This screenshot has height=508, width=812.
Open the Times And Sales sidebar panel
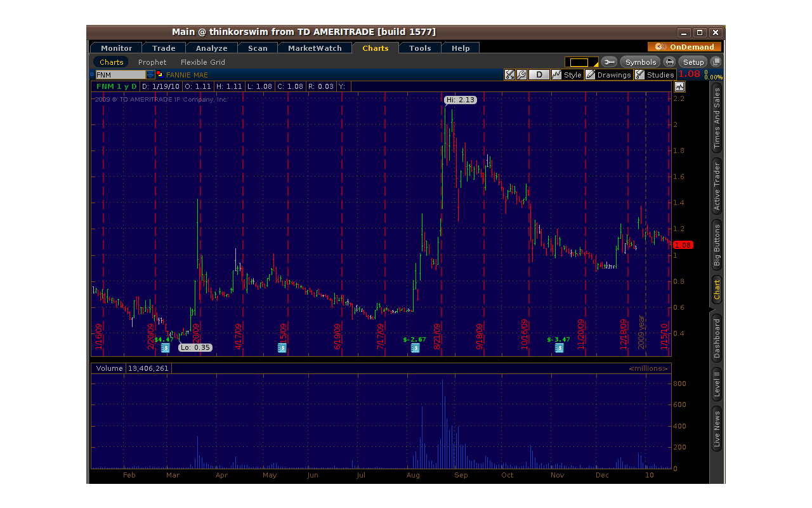717,118
